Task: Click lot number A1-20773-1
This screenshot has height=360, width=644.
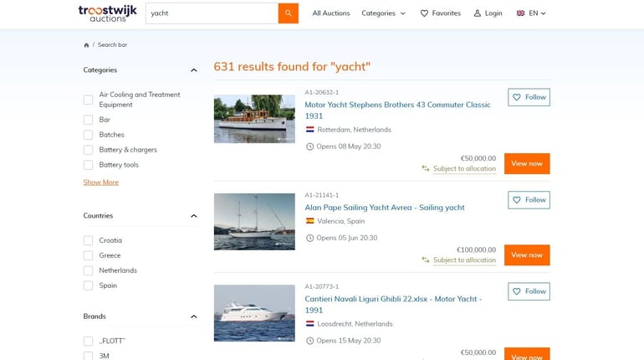Action: click(322, 286)
